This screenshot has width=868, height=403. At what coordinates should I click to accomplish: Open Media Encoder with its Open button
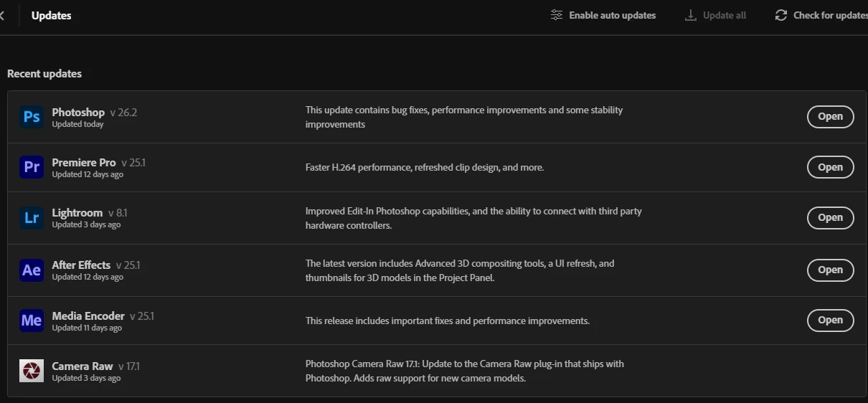pyautogui.click(x=830, y=320)
